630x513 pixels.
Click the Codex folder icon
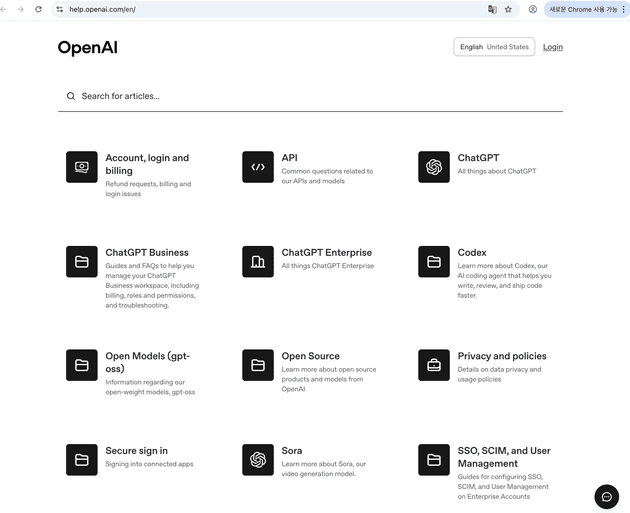click(x=434, y=262)
